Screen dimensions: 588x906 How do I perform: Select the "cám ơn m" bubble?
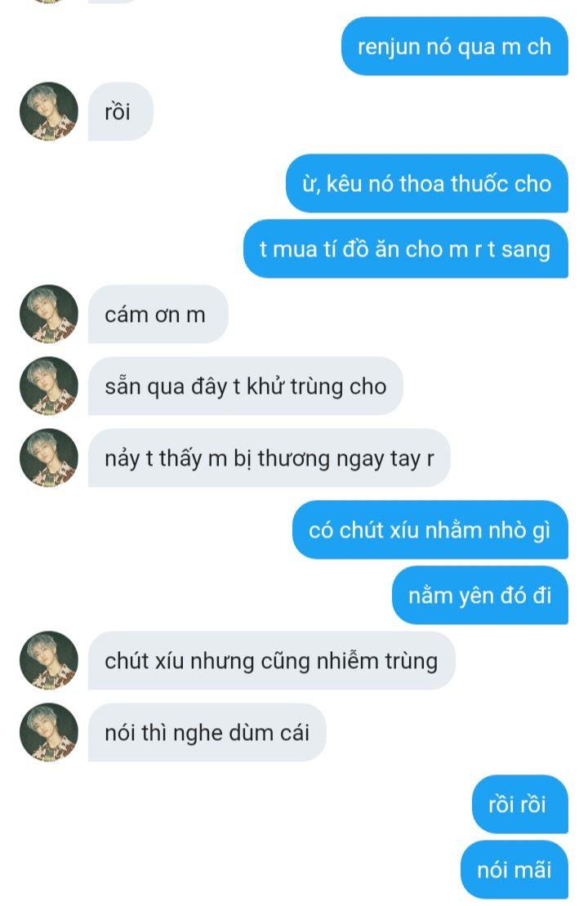pos(158,314)
